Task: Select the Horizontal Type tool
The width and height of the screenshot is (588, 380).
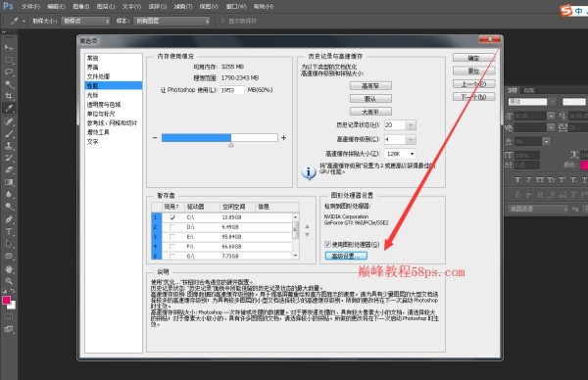Action: (x=9, y=231)
